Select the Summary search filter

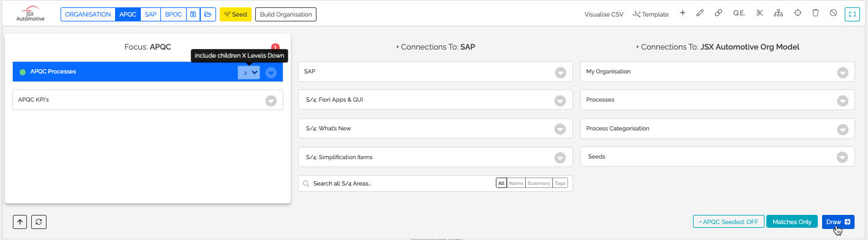click(539, 183)
